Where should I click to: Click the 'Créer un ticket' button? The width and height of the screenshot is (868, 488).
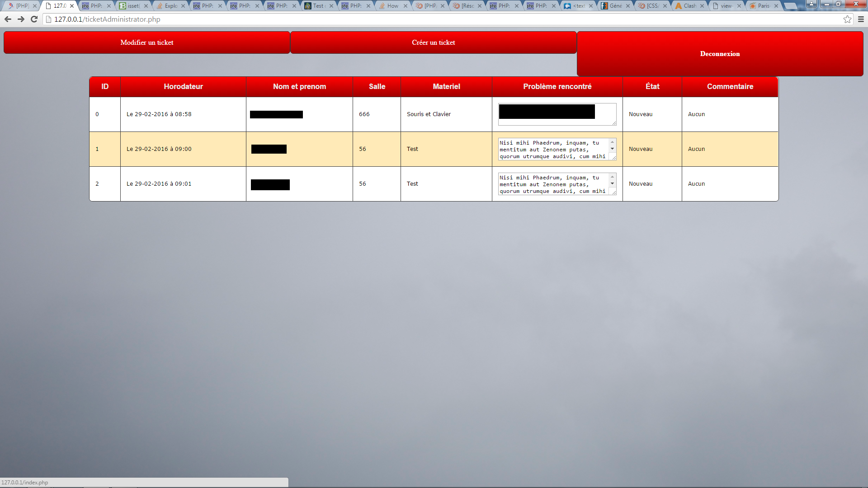[x=433, y=42]
